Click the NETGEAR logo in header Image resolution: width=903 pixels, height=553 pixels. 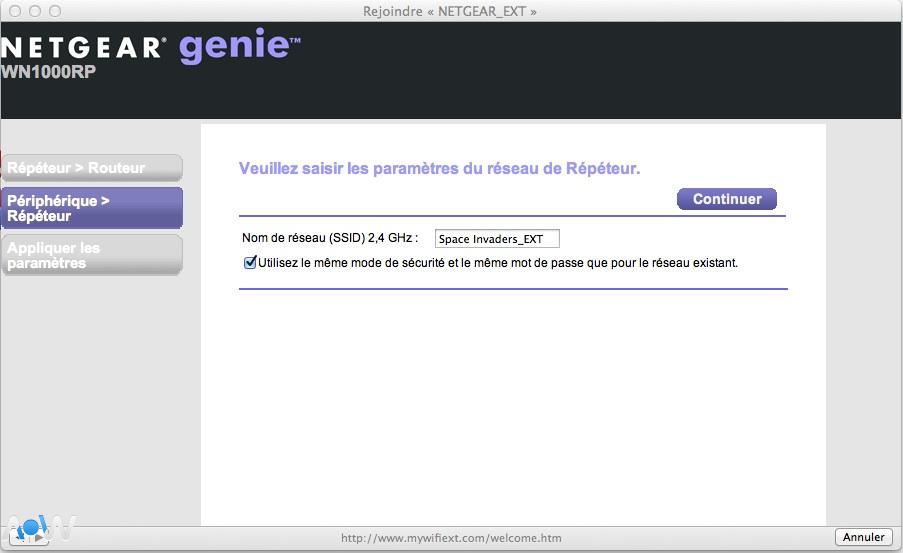[x=83, y=48]
